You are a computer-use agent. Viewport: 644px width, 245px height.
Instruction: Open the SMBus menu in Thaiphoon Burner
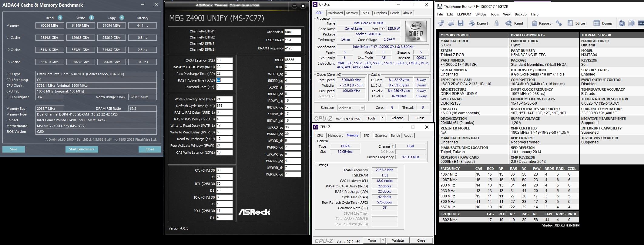(x=481, y=14)
